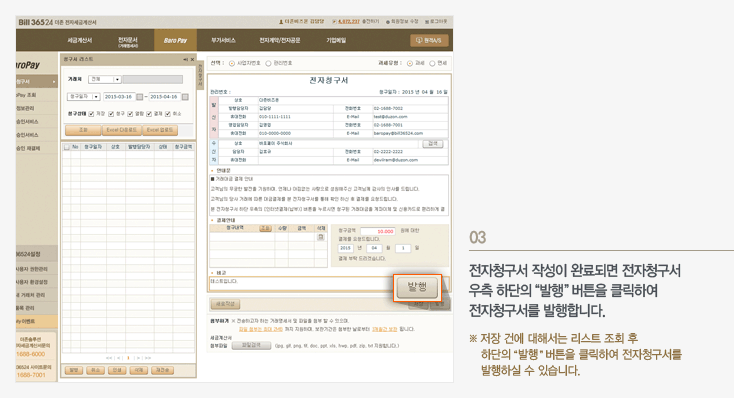This screenshot has width=734, height=398.
Task: Click the 청구금액 column header
Action: (x=184, y=147)
